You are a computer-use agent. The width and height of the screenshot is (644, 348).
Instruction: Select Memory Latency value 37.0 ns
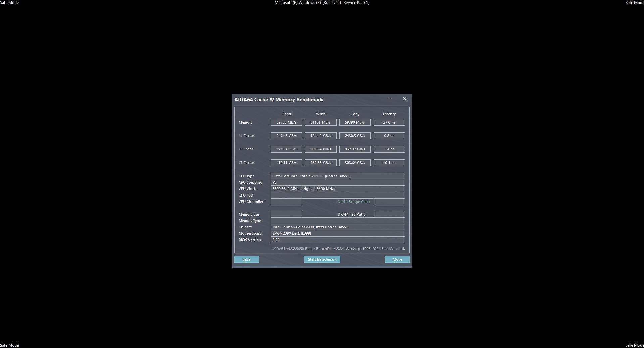click(389, 122)
